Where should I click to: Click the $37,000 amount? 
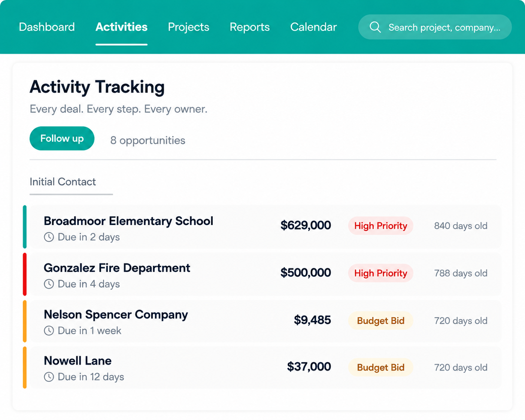point(309,366)
